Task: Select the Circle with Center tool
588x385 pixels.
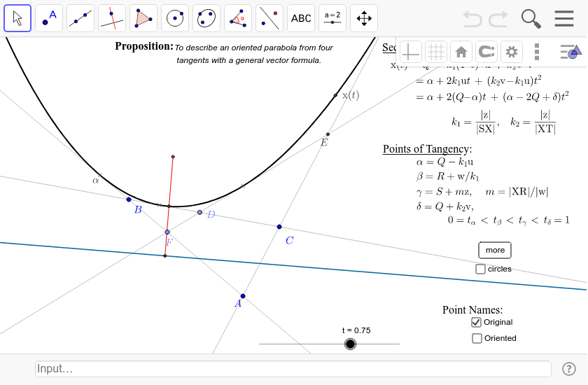Action: (175, 18)
